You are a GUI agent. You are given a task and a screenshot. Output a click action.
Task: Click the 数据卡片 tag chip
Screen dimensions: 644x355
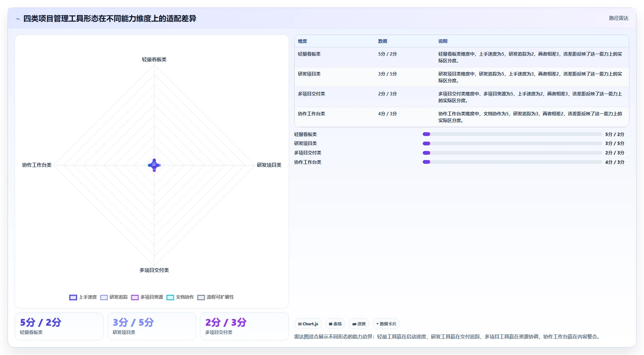(x=386, y=324)
